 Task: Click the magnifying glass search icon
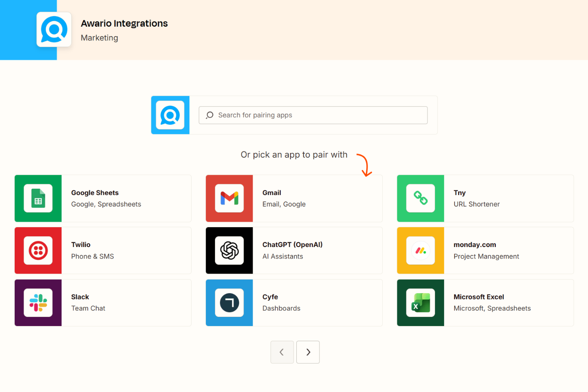209,115
